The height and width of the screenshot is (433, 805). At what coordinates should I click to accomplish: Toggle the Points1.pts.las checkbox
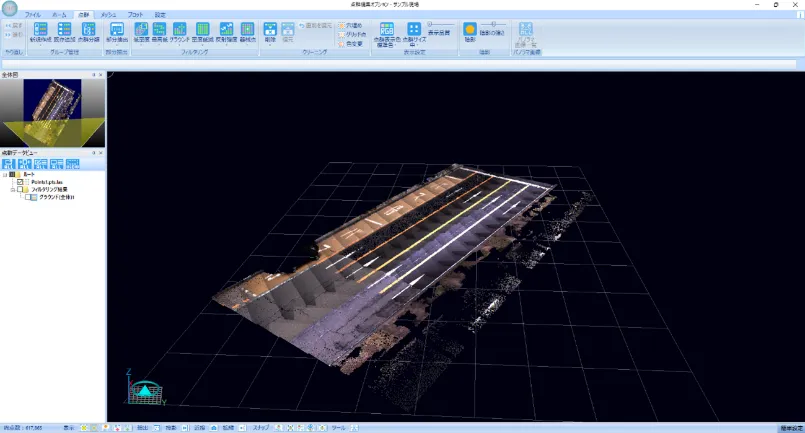click(x=22, y=182)
